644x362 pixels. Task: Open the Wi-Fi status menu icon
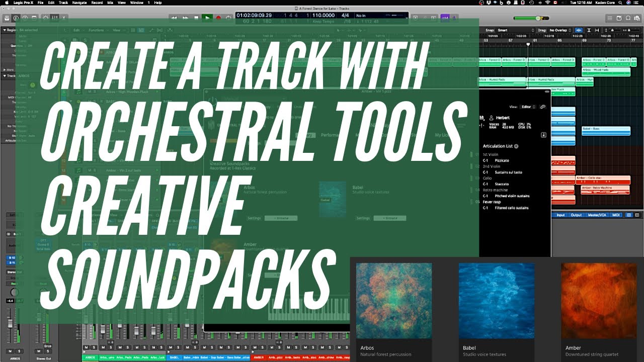548,3
